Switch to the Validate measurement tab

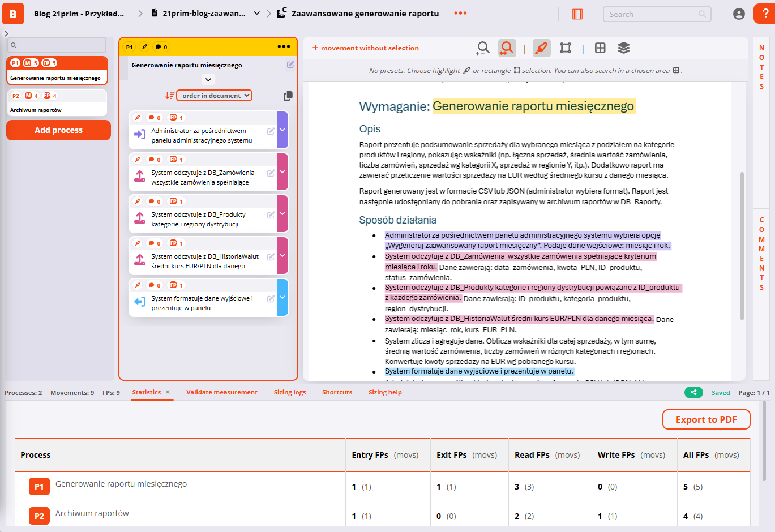click(x=221, y=392)
